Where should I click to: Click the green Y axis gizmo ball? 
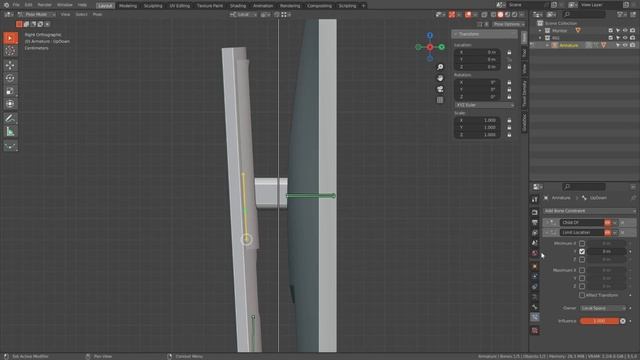442,47
